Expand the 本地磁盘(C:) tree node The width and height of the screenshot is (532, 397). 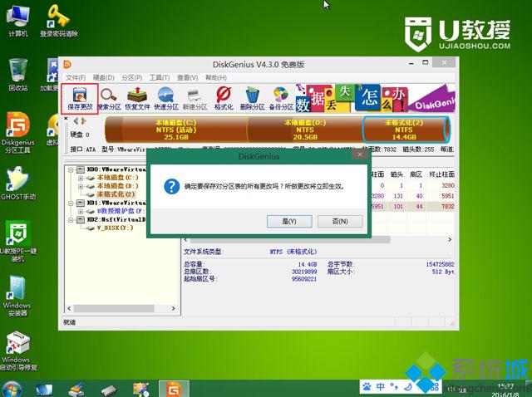point(81,178)
